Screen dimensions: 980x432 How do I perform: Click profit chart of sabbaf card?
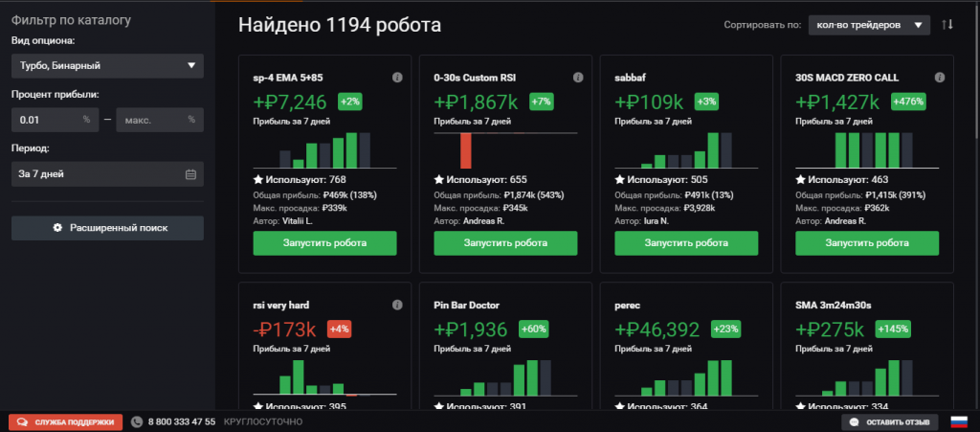(x=686, y=150)
